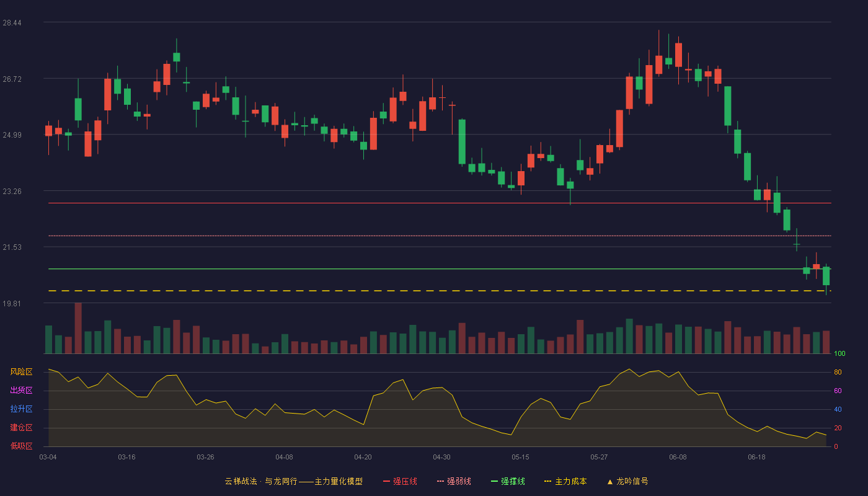Image resolution: width=868 pixels, height=496 pixels.
Task: Select the 风险区 zone label
Action: point(21,372)
